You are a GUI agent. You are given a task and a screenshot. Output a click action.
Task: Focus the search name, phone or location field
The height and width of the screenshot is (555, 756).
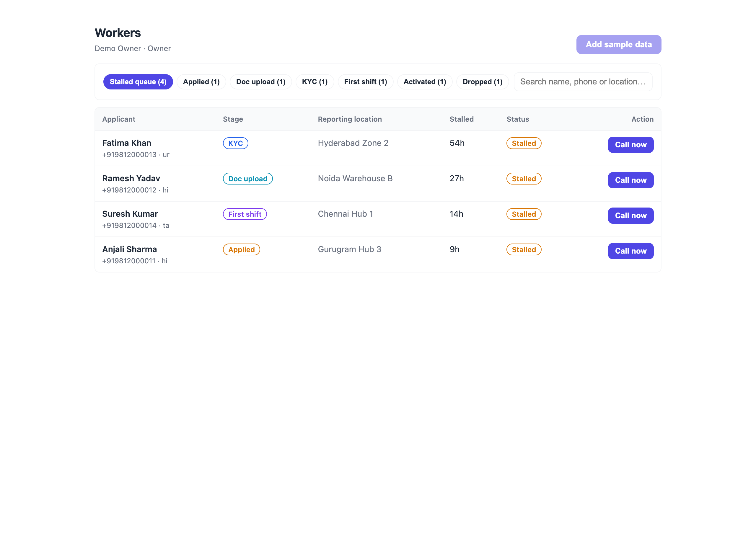click(x=583, y=82)
